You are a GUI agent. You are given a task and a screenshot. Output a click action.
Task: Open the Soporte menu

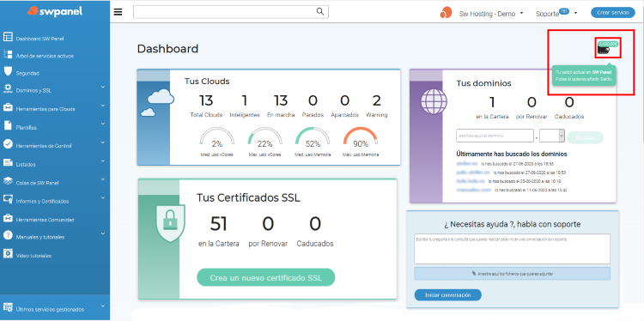(548, 14)
